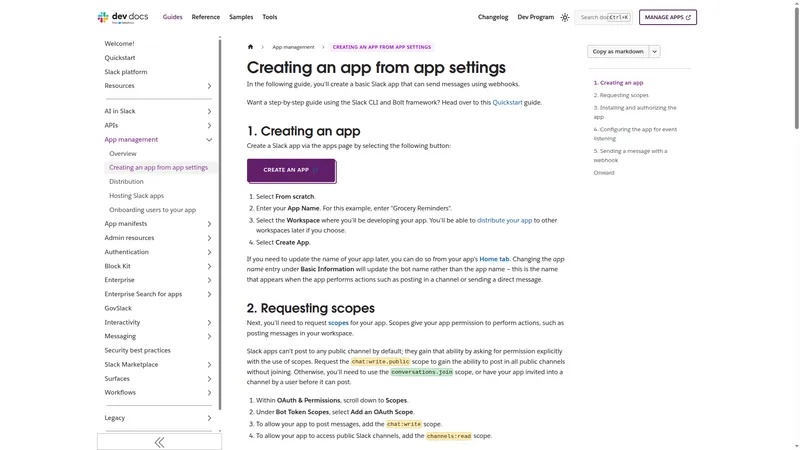800x450 pixels.
Task: Open the Samples nav tab
Action: coord(241,17)
